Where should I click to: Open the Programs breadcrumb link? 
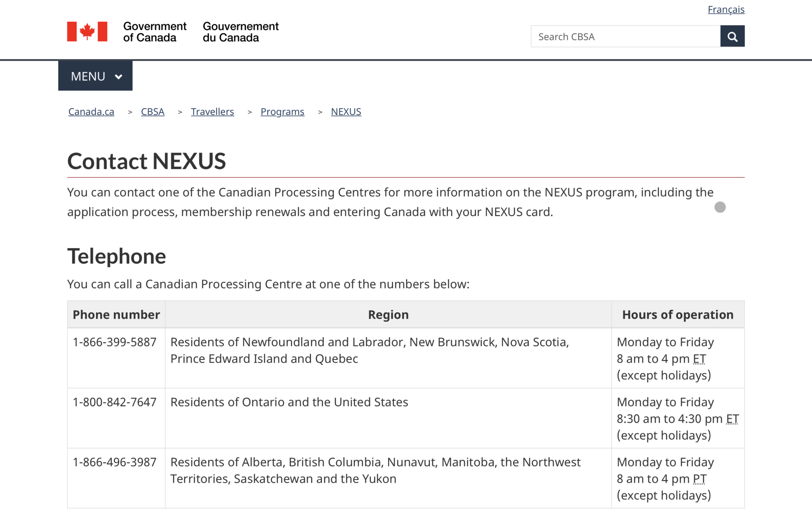(282, 111)
